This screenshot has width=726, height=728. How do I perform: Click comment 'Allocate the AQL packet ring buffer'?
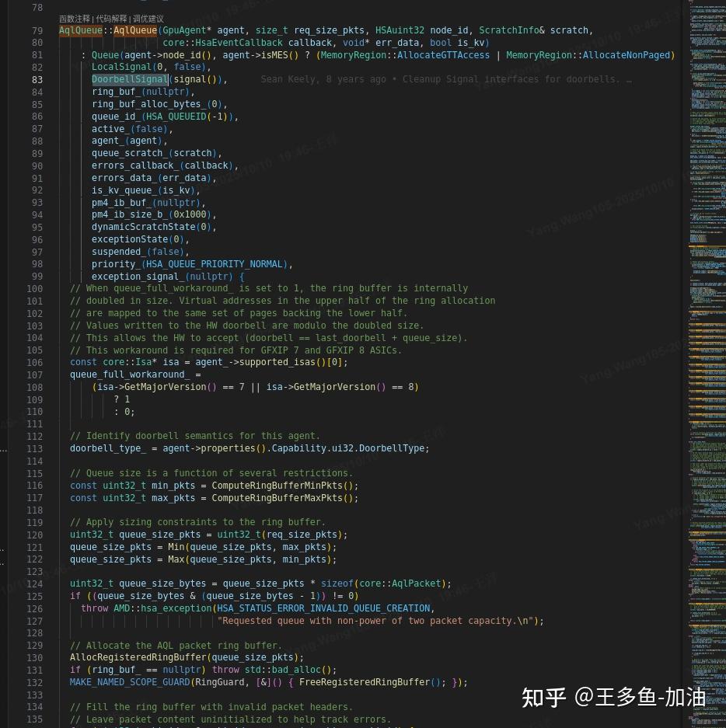176,646
